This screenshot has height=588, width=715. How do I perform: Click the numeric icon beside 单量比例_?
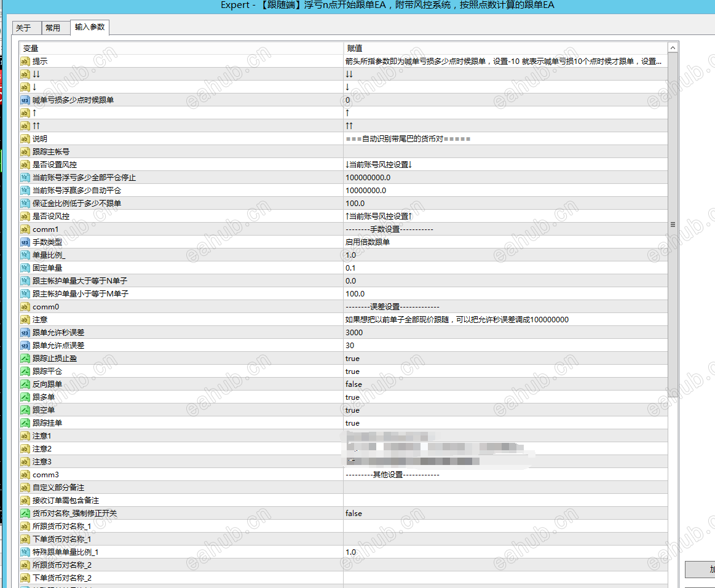click(25, 255)
